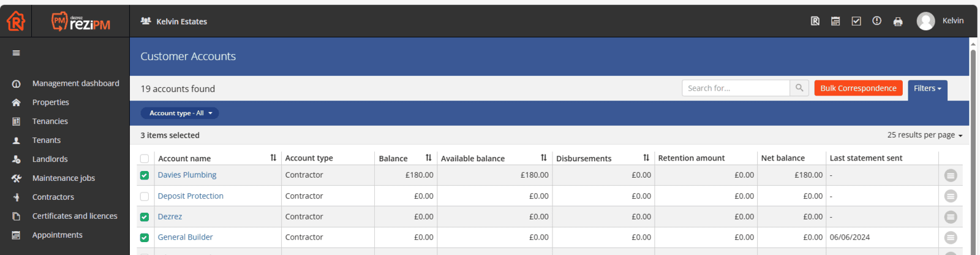
Task: Tick the Deposit Protection checkbox
Action: click(145, 197)
